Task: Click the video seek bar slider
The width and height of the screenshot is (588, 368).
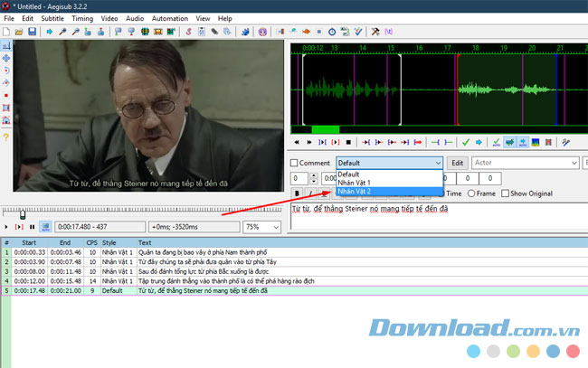Action: coord(23,212)
